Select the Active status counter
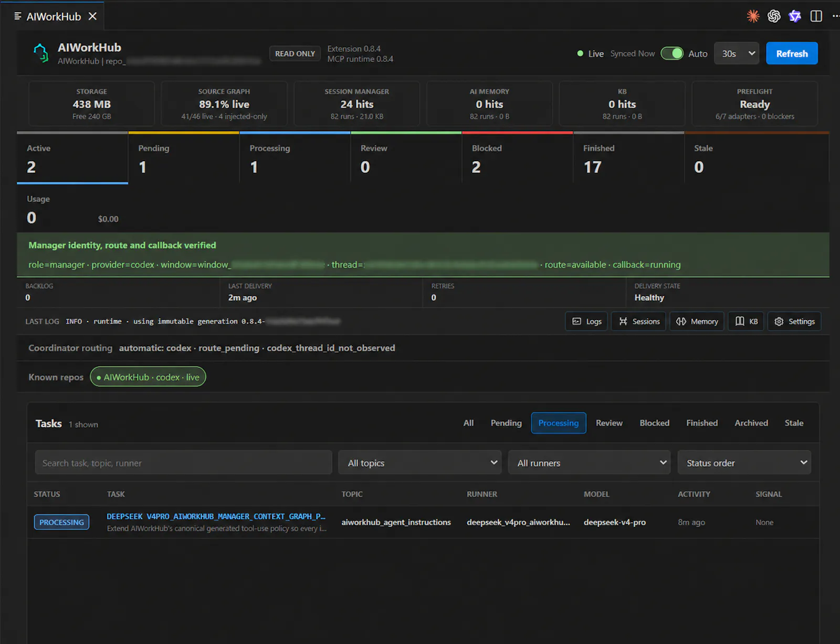 click(x=72, y=158)
